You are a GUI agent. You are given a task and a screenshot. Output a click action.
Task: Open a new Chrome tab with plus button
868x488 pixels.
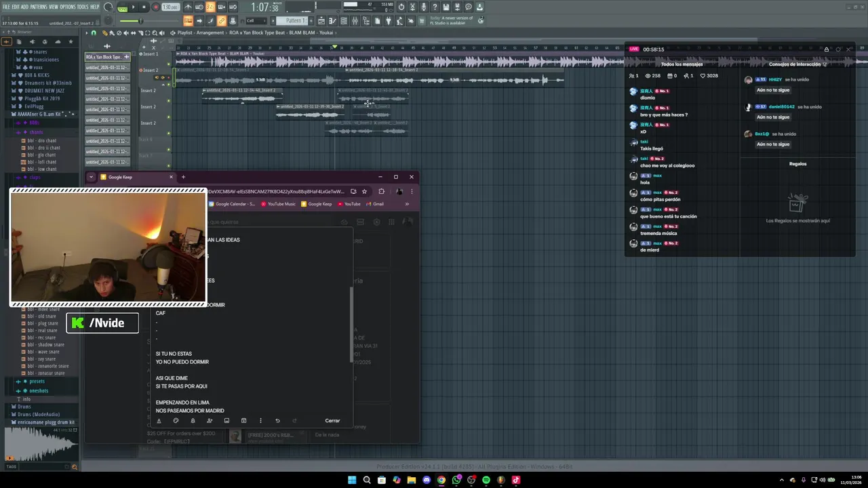183,177
